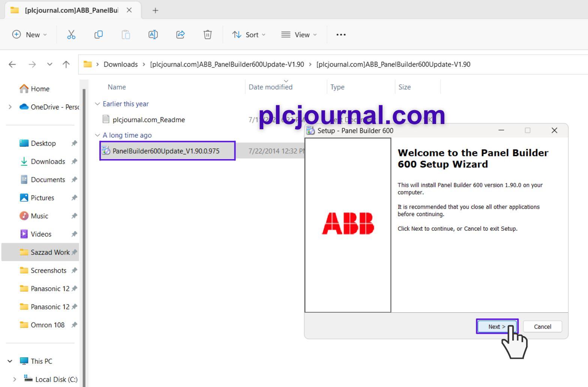Viewport: 588px width, 387px height.
Task: Click Next in Setup wizard
Action: (497, 326)
